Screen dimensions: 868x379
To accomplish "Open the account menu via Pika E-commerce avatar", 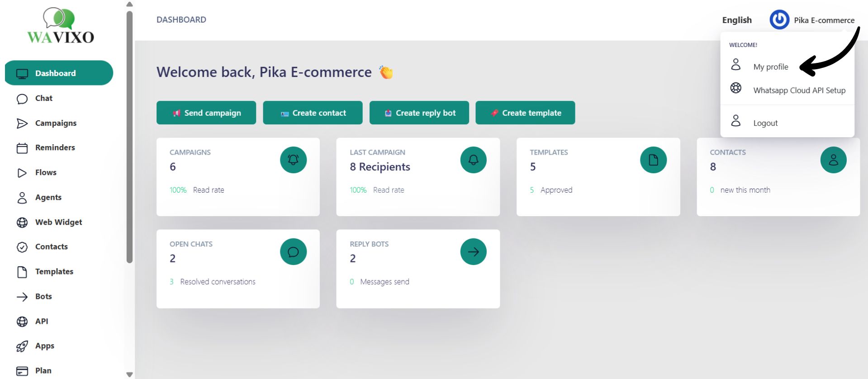I will [779, 19].
